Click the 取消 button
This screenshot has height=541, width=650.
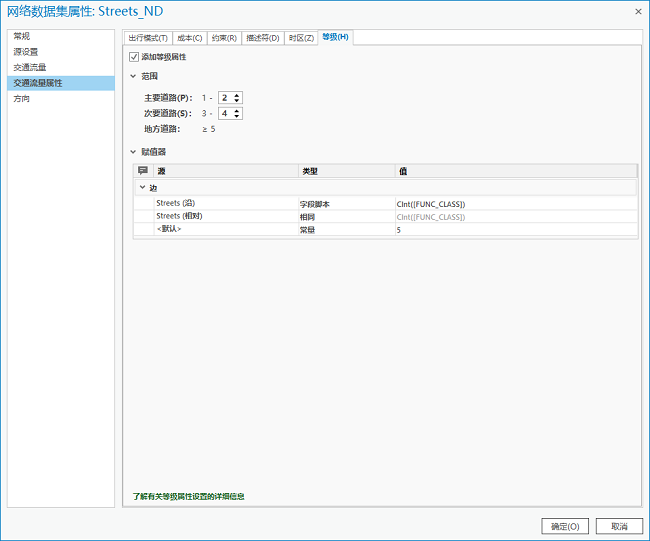click(x=619, y=526)
